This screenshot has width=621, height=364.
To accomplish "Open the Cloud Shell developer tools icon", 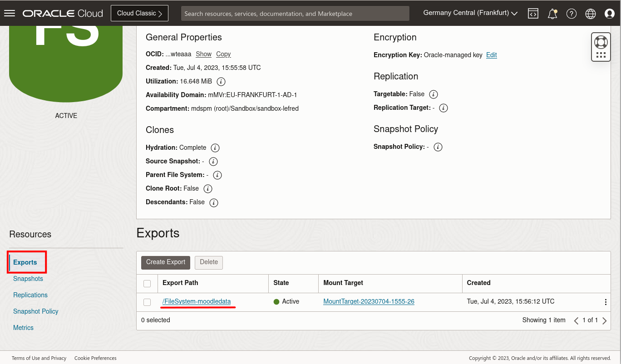I will click(533, 13).
